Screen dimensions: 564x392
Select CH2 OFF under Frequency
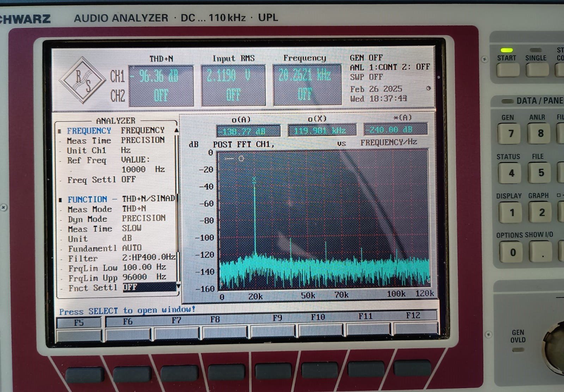[305, 94]
